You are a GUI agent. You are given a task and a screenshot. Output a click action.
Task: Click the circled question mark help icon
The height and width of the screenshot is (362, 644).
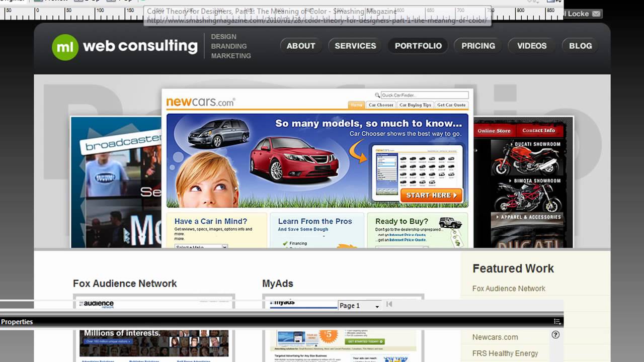point(555,335)
